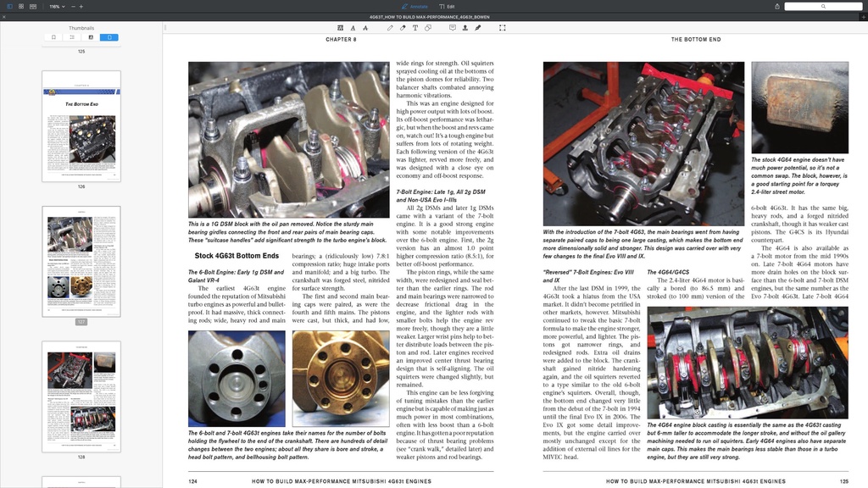
Task: Select the note comment tool
Action: pyautogui.click(x=453, y=28)
